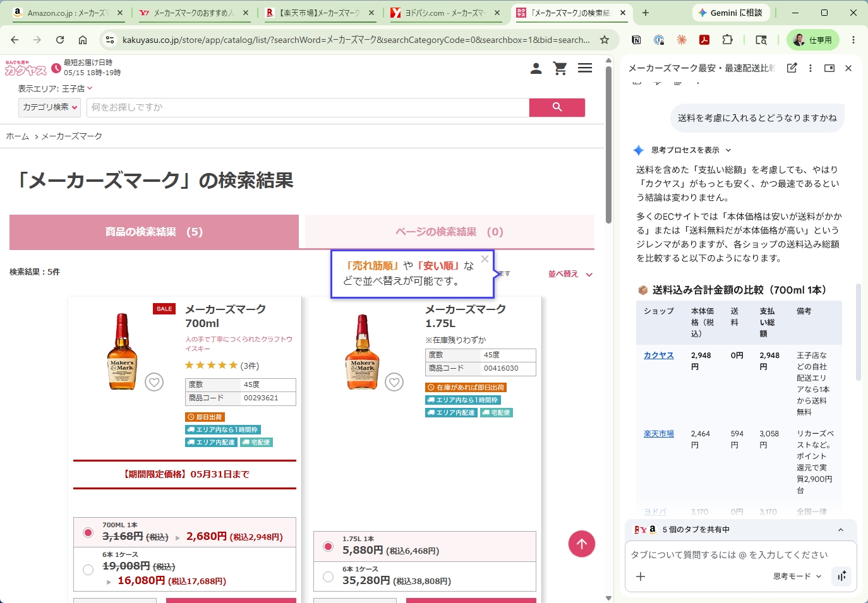Expand 思考プロセスを表示 section
This screenshot has width=868, height=603.
pos(691,150)
